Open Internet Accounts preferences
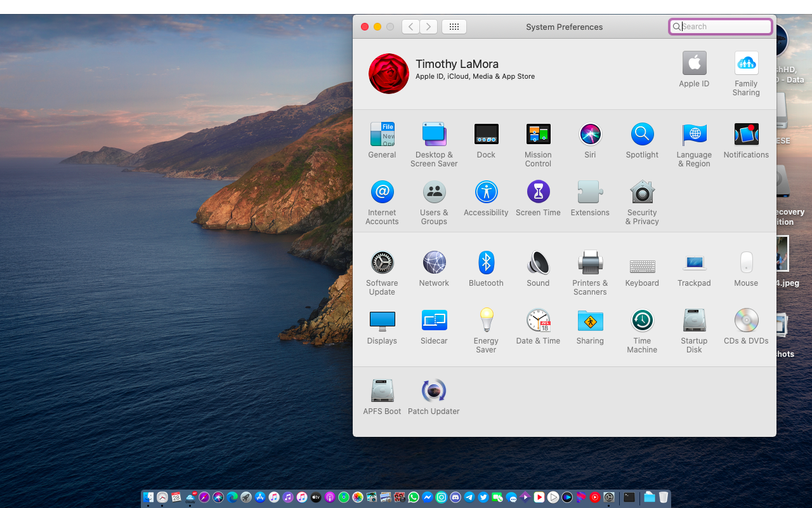812x508 pixels. click(x=382, y=203)
